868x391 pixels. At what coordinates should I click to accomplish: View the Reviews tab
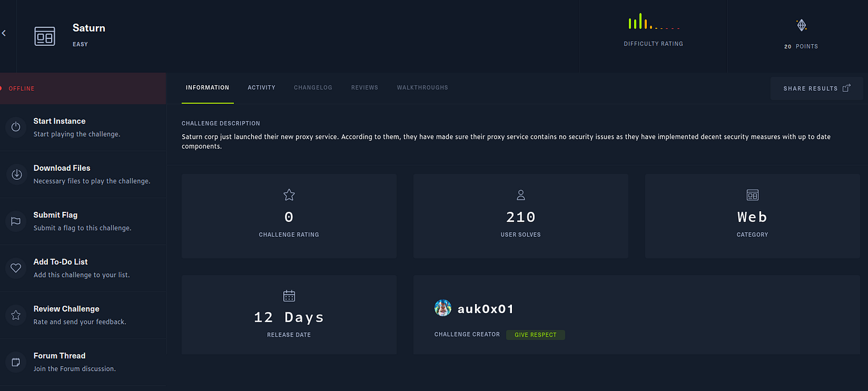[x=364, y=88]
